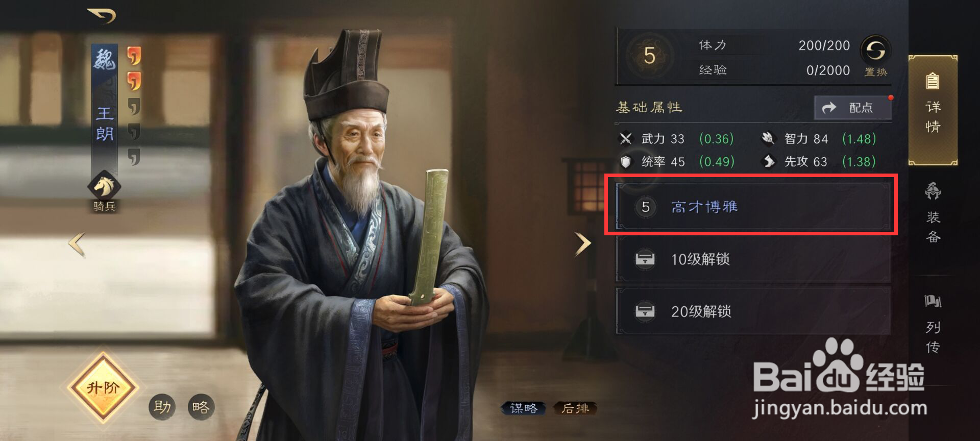
Task: Open the 装备 equipment helmet icon
Action: point(933,192)
